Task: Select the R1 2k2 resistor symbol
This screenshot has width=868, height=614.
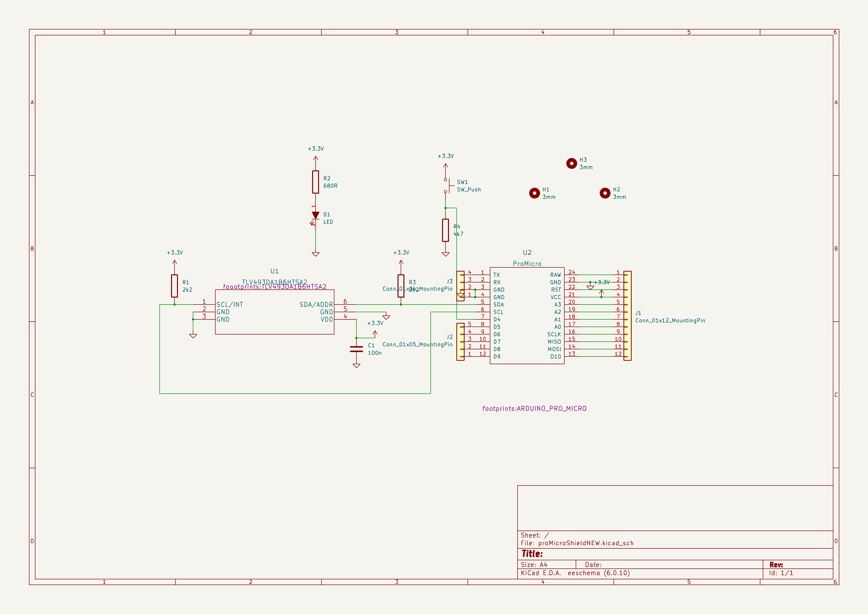Action: click(x=174, y=286)
